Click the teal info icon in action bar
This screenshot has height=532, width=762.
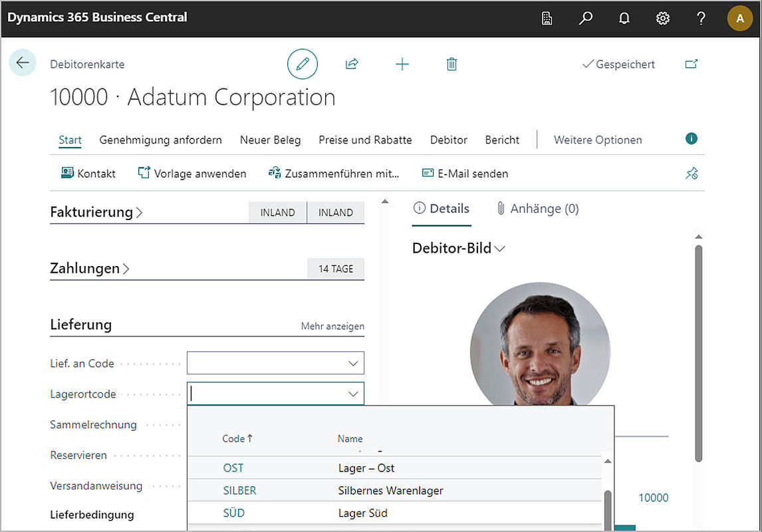pyautogui.click(x=691, y=139)
